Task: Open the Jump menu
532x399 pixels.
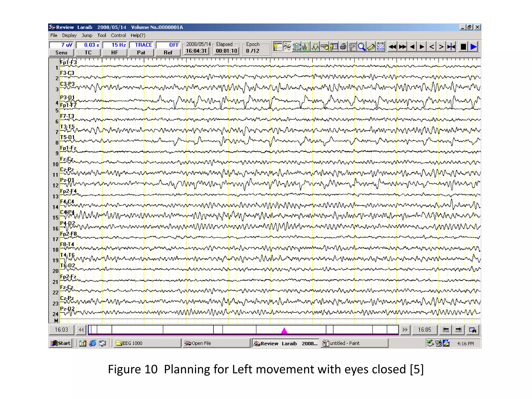Action: click(x=87, y=35)
